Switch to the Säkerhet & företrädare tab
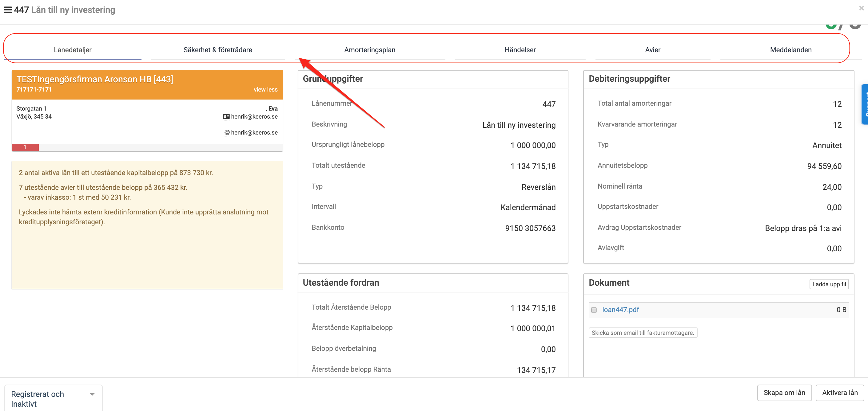This screenshot has width=868, height=411. pos(218,50)
